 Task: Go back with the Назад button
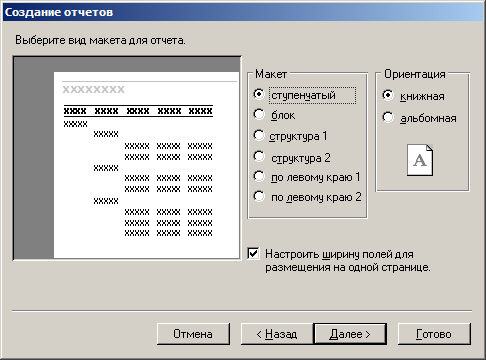pos(277,334)
